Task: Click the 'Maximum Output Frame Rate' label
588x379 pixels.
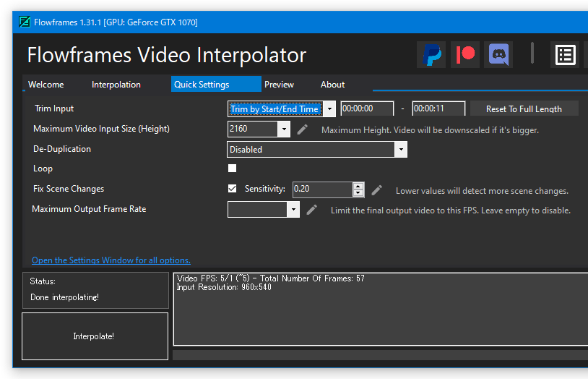Action: (x=89, y=209)
